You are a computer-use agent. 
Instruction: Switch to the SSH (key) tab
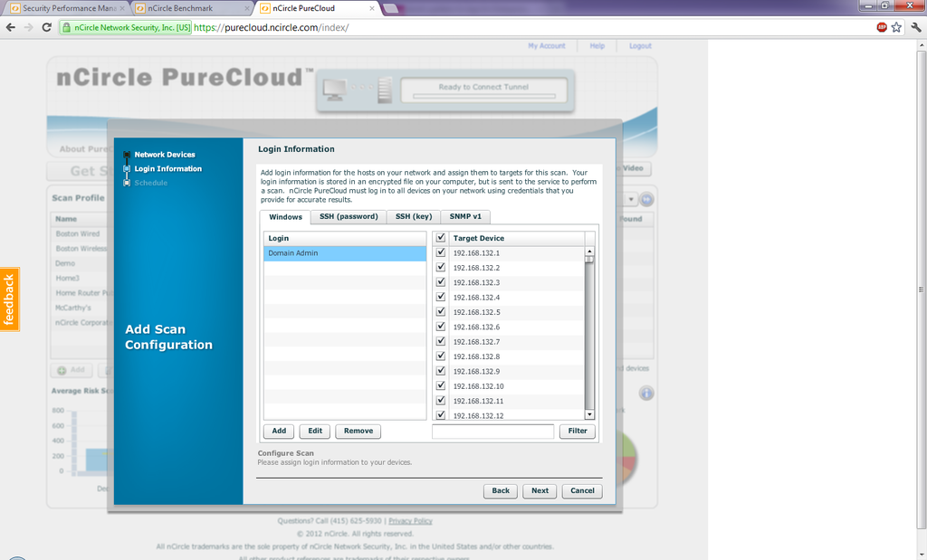[x=413, y=216]
